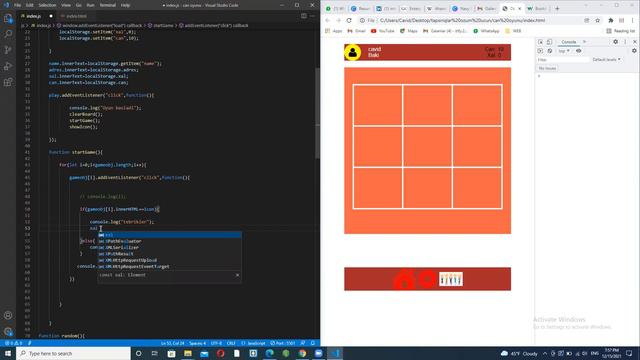Click the people image in the game footer
The width and height of the screenshot is (640, 360).
[x=451, y=279]
